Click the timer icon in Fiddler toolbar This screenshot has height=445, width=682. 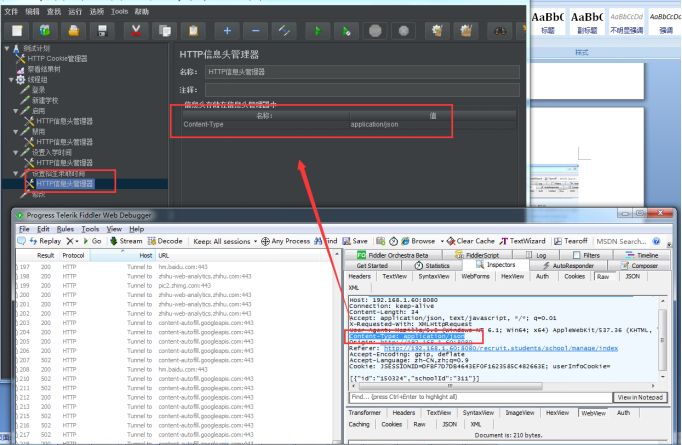(393, 241)
